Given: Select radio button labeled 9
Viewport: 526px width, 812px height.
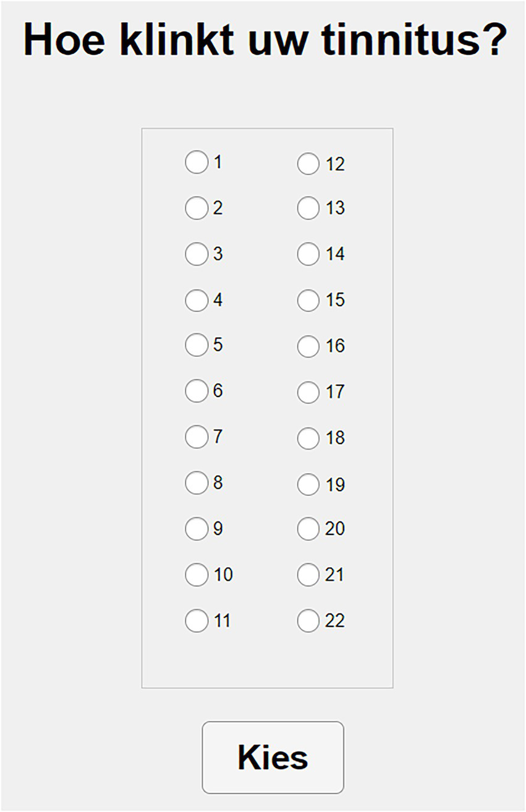Looking at the screenshot, I should [196, 529].
